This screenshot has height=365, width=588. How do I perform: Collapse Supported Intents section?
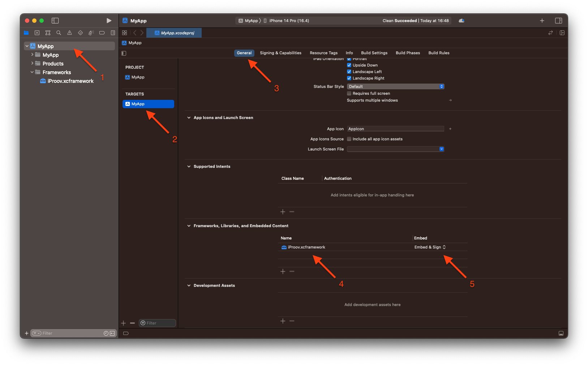pyautogui.click(x=189, y=166)
